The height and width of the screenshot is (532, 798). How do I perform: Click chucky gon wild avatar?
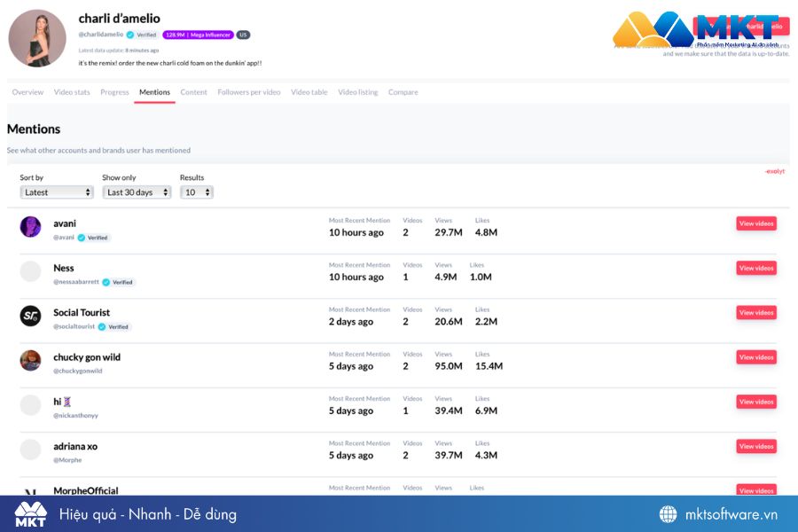click(x=30, y=361)
